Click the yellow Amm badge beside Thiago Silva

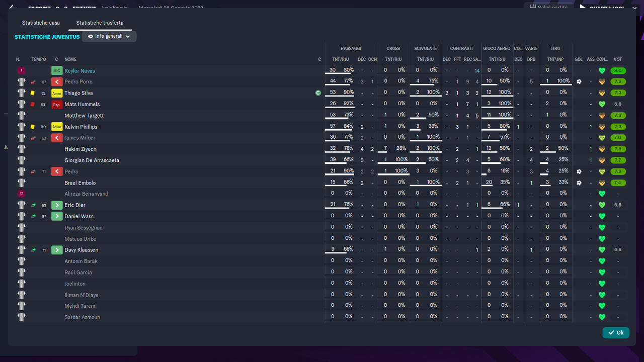click(x=57, y=93)
